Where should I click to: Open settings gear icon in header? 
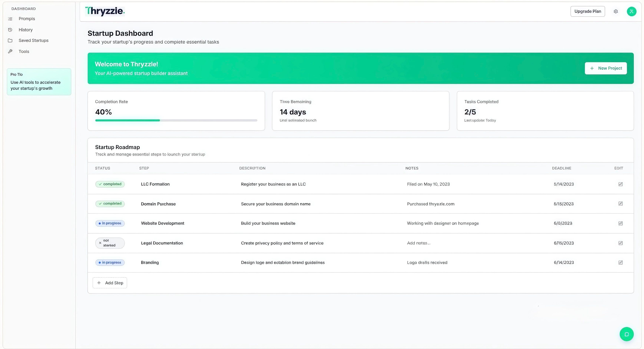coord(616,11)
